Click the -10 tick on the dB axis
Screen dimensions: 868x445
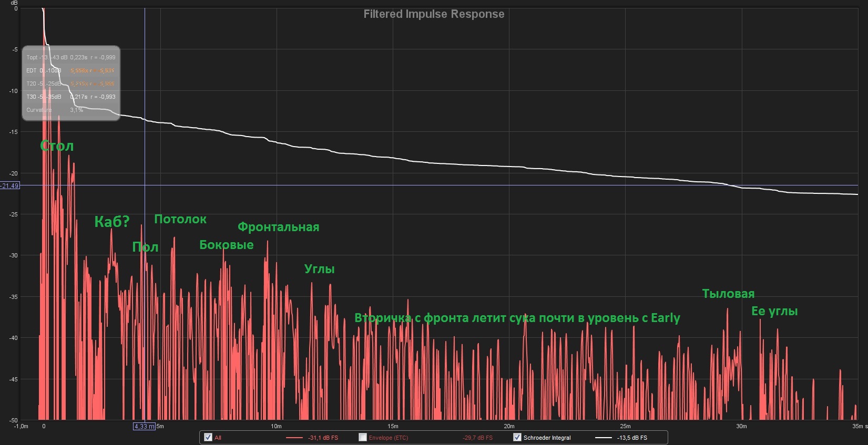(x=13, y=91)
